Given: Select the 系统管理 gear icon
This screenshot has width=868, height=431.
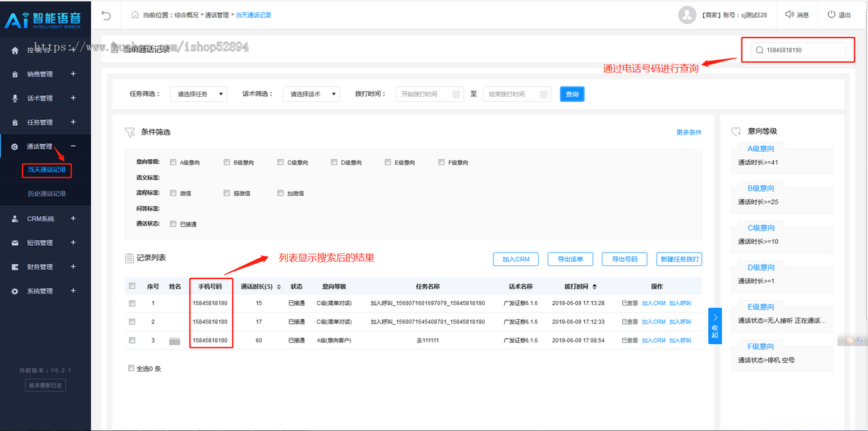Looking at the screenshot, I should (x=15, y=291).
